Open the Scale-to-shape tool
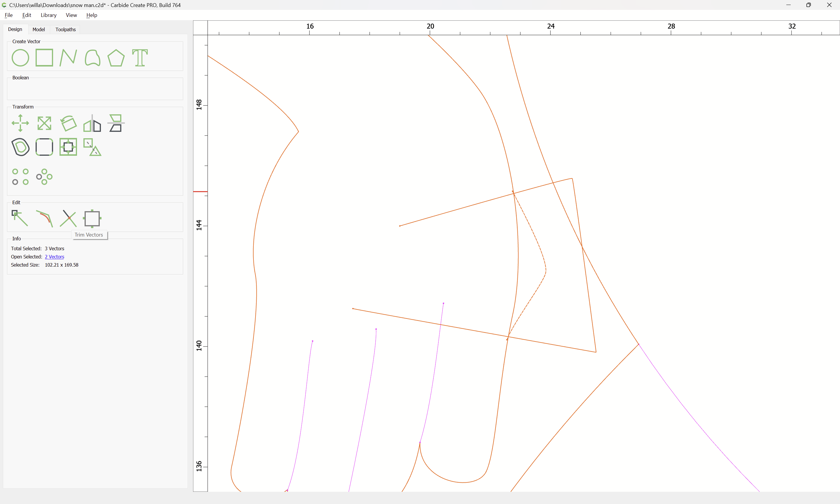This screenshot has width=840, height=504. pyautogui.click(x=92, y=147)
